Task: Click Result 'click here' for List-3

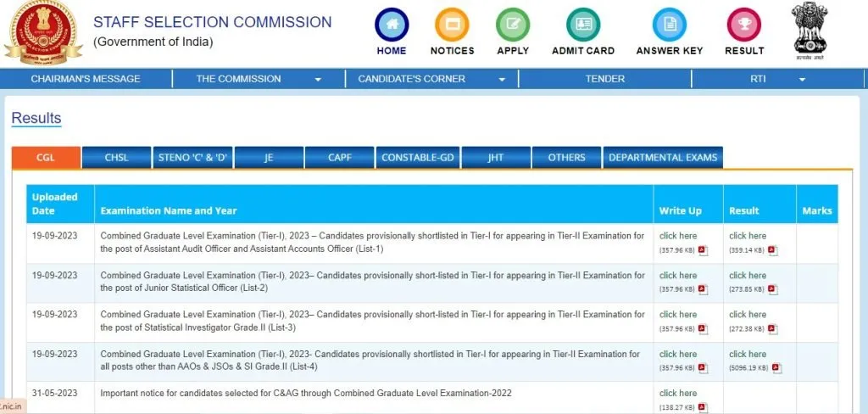Action: point(748,314)
